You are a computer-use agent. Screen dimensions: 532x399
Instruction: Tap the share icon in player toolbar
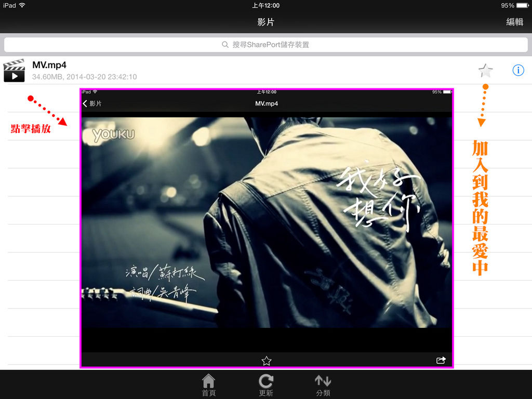pos(441,360)
